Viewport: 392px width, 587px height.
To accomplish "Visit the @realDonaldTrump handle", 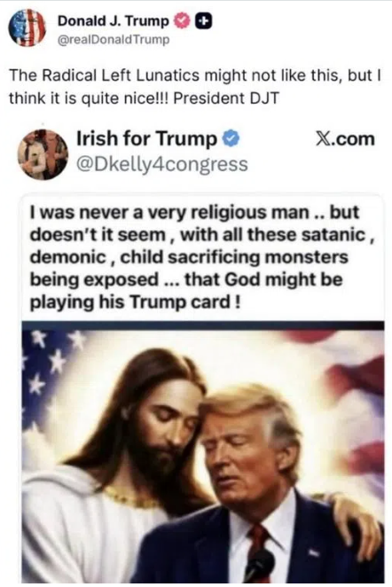I will pyautogui.click(x=113, y=40).
